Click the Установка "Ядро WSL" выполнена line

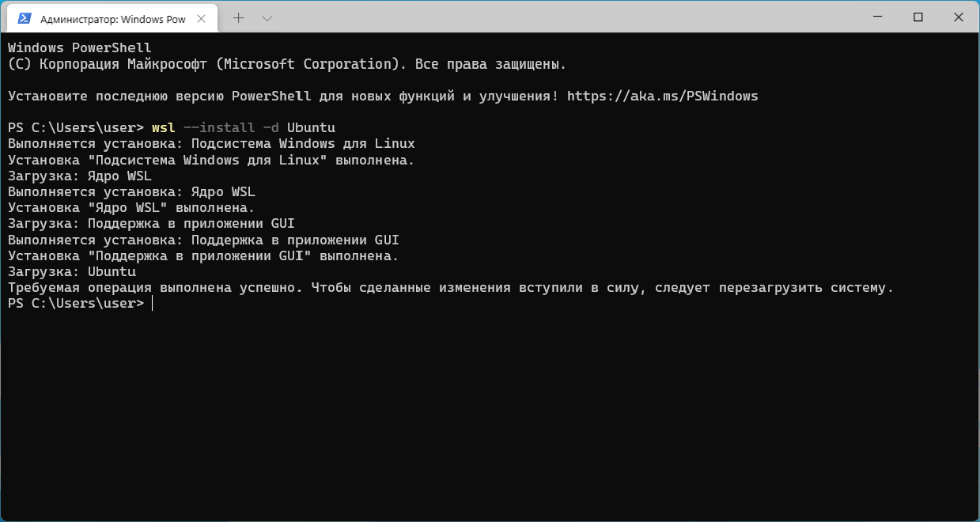click(x=131, y=208)
